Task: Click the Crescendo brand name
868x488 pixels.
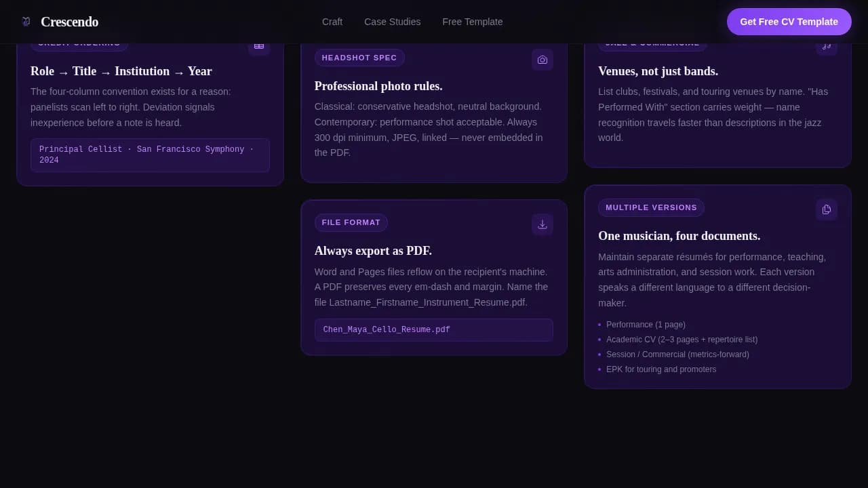Action: pyautogui.click(x=69, y=22)
